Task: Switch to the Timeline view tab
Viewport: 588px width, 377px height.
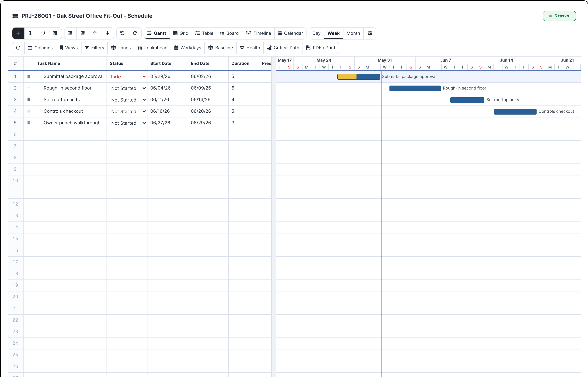Action: [x=258, y=33]
